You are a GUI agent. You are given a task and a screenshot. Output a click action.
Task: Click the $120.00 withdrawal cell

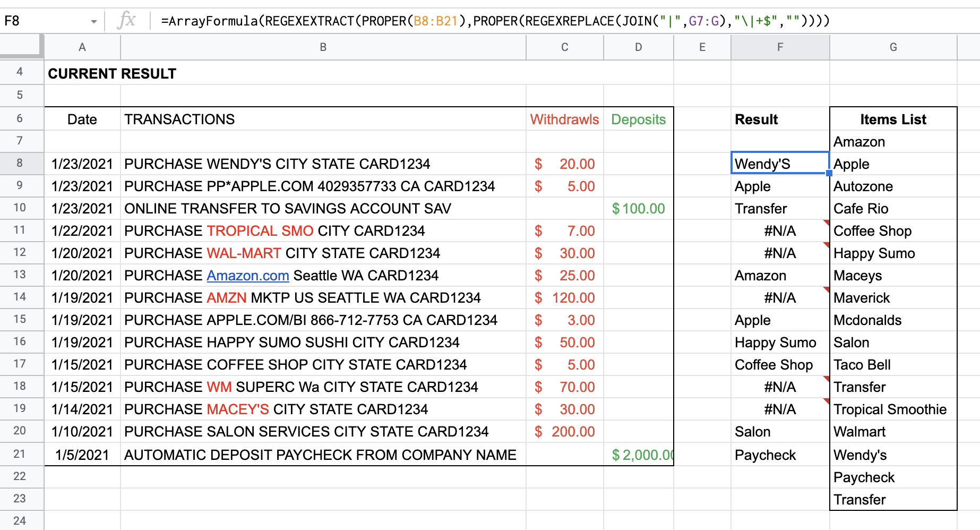(x=565, y=297)
